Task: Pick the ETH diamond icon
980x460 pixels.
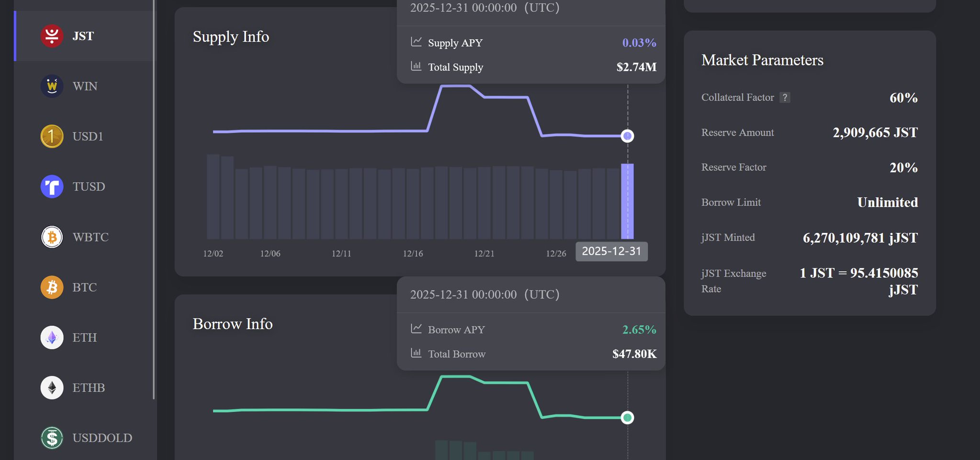Action: (52, 337)
